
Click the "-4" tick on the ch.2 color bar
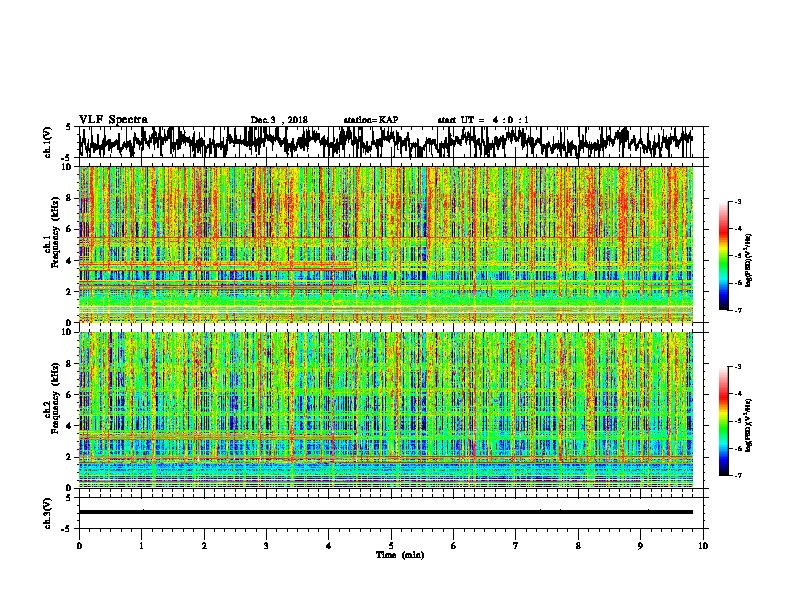pos(738,394)
